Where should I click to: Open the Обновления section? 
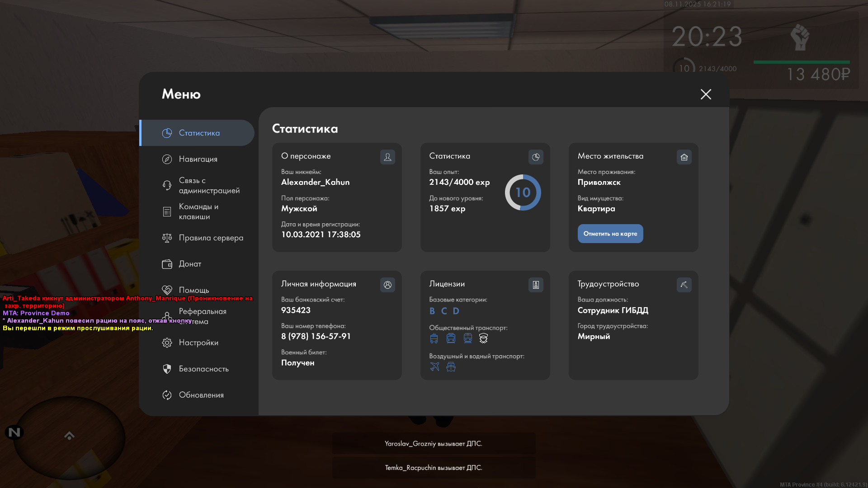coord(201,395)
